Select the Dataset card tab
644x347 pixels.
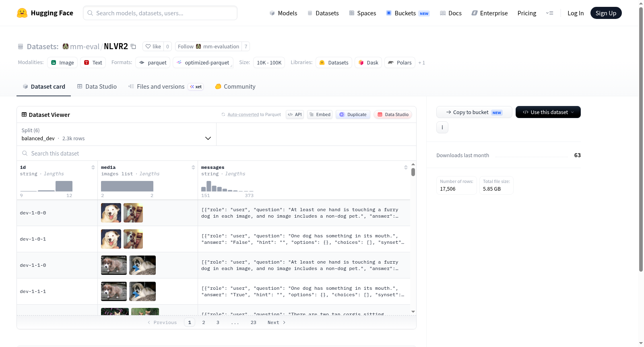click(x=44, y=87)
